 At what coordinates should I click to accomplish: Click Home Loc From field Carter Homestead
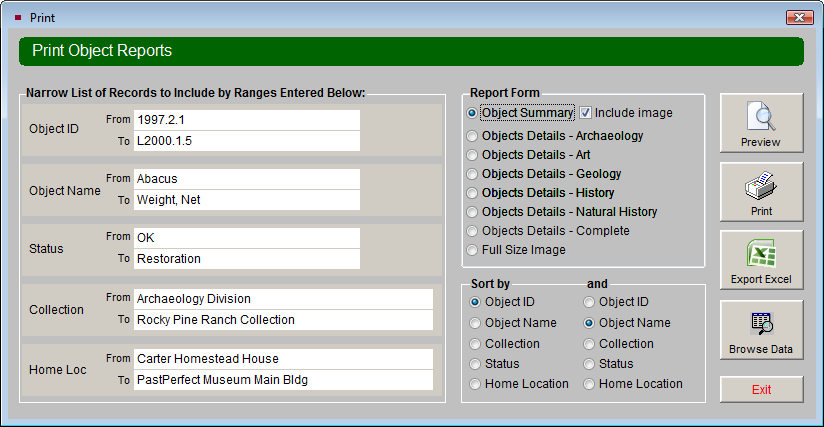click(283, 359)
